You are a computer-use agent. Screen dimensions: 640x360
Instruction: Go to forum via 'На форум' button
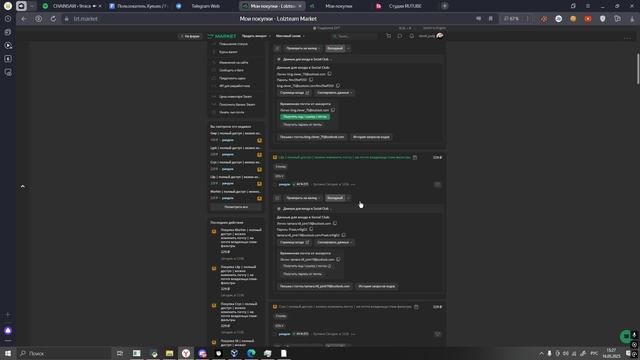pos(190,36)
